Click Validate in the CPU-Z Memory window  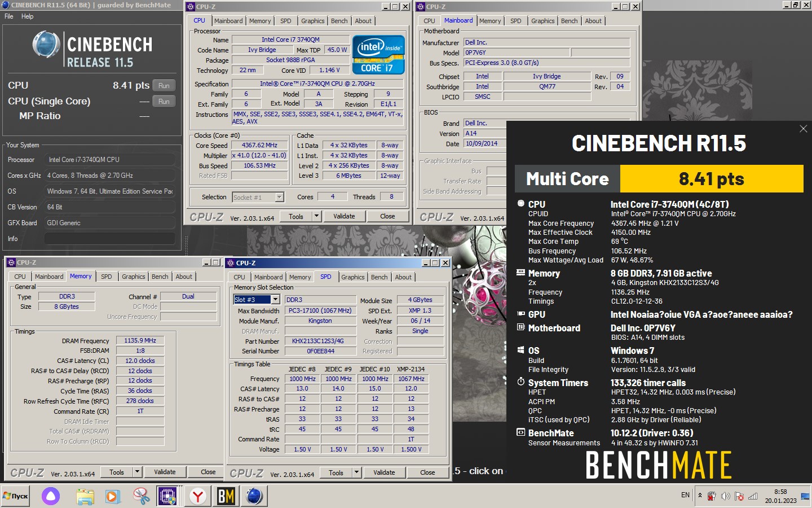(165, 472)
